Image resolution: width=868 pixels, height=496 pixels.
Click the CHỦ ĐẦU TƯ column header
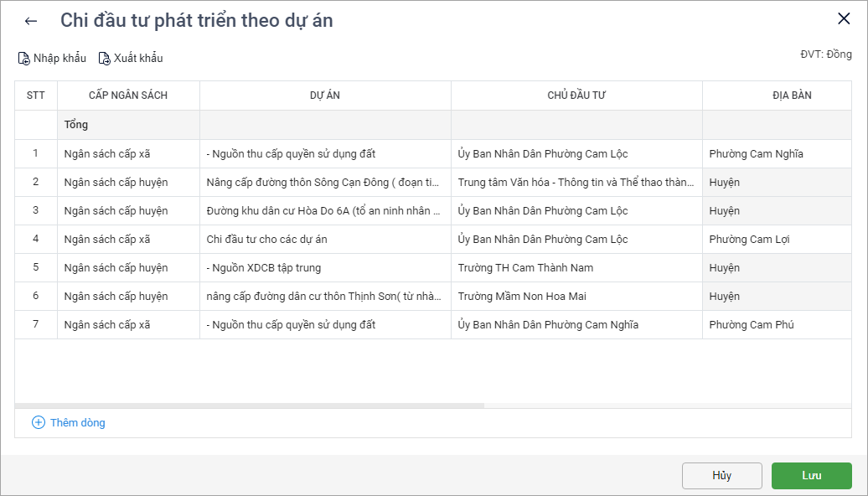576,96
